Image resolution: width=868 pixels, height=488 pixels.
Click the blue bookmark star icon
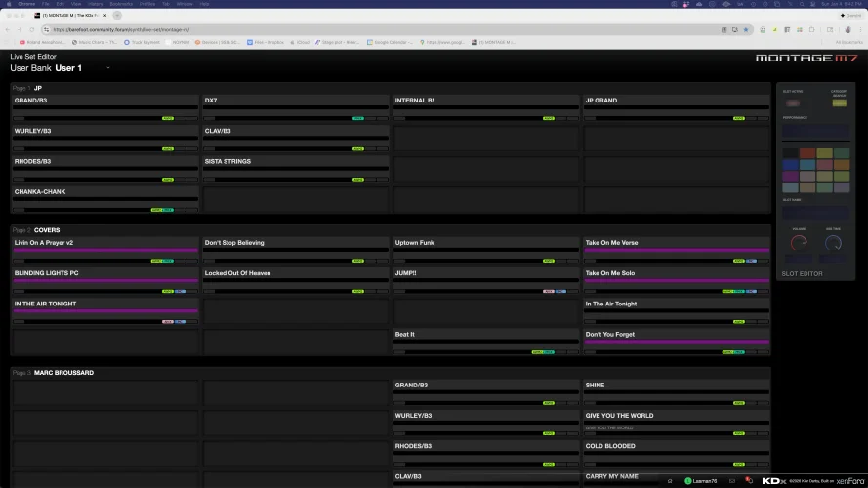pyautogui.click(x=746, y=30)
